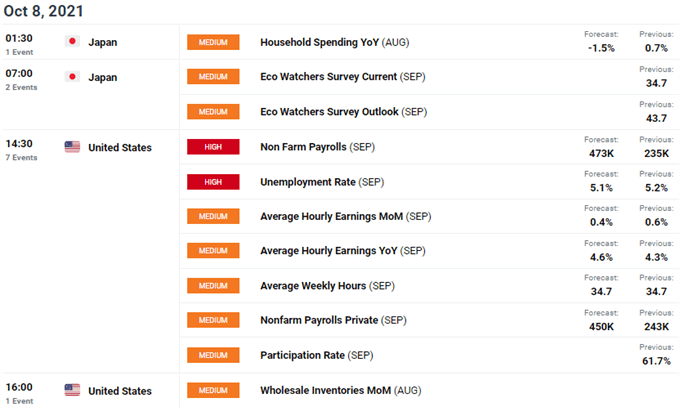The width and height of the screenshot is (679, 411).
Task: Open Eco Watchers Survey Outlook event
Action: [343, 112]
